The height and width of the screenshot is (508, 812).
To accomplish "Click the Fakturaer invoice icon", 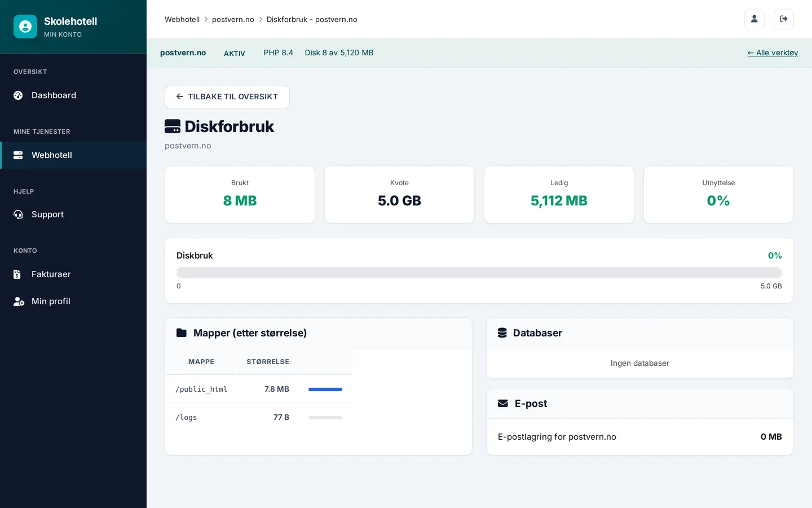I will point(17,274).
